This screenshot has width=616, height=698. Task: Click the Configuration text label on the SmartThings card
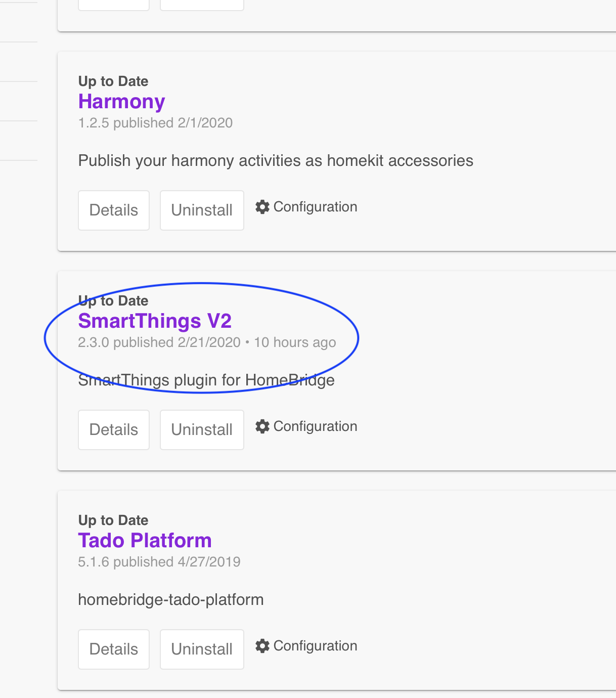pyautogui.click(x=315, y=426)
